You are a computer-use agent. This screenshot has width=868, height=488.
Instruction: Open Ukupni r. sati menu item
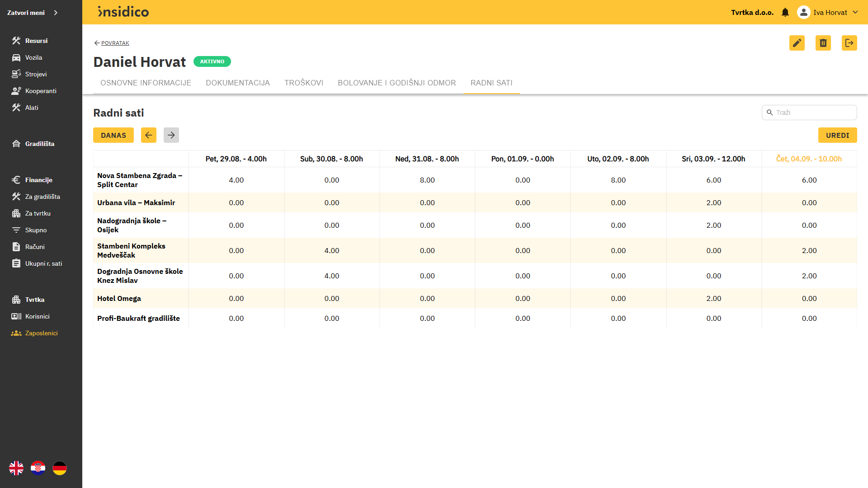[43, 263]
